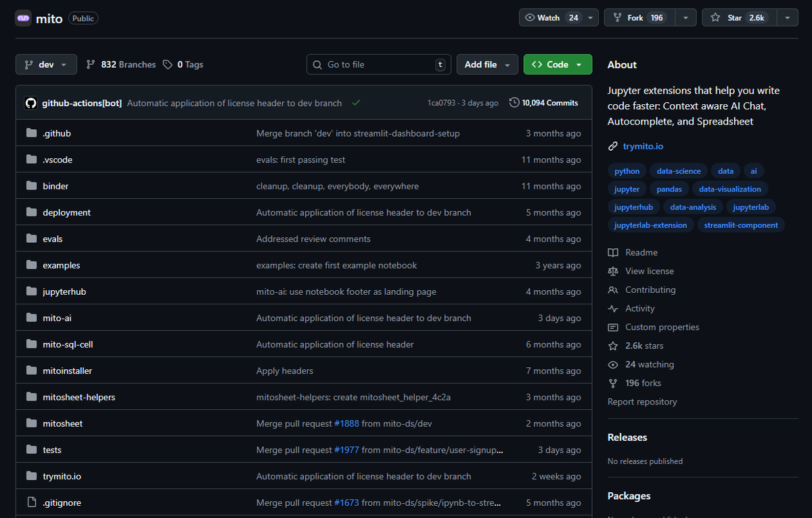This screenshot has height=518, width=812.
Task: Expand the Watch notifications dropdown arrow
Action: [591, 18]
